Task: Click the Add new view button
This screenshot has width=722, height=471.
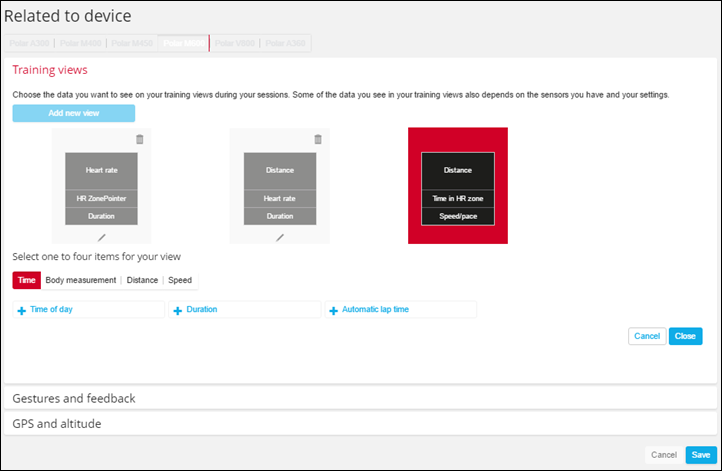Action: (x=73, y=113)
